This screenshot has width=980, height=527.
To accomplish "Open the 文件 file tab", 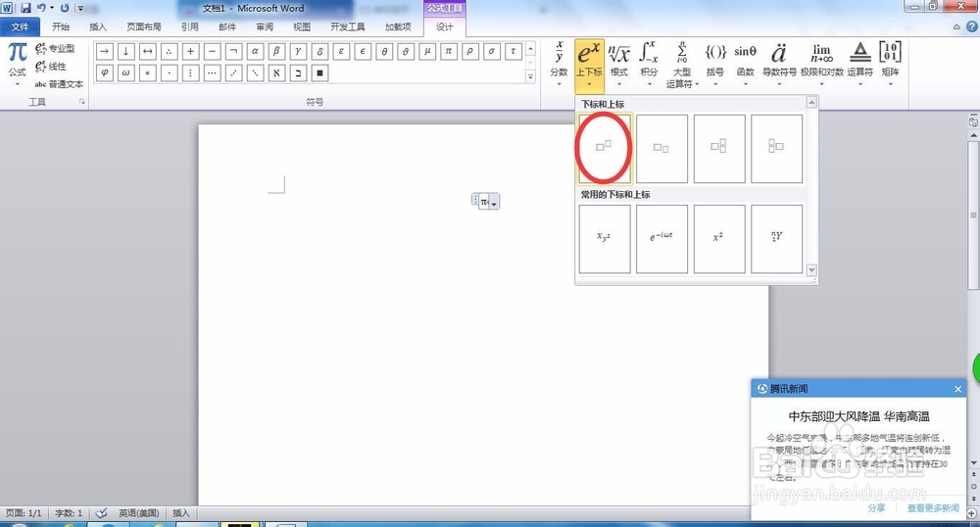I will (x=20, y=26).
